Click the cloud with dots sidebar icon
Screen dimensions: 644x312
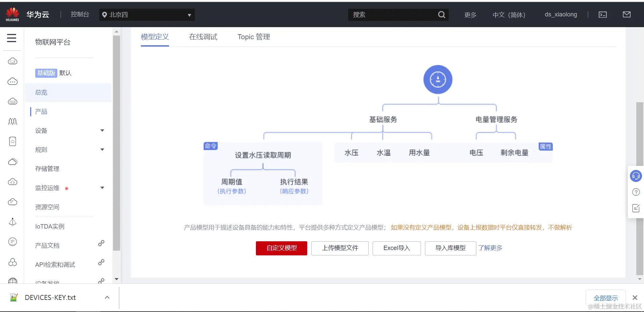click(x=12, y=81)
